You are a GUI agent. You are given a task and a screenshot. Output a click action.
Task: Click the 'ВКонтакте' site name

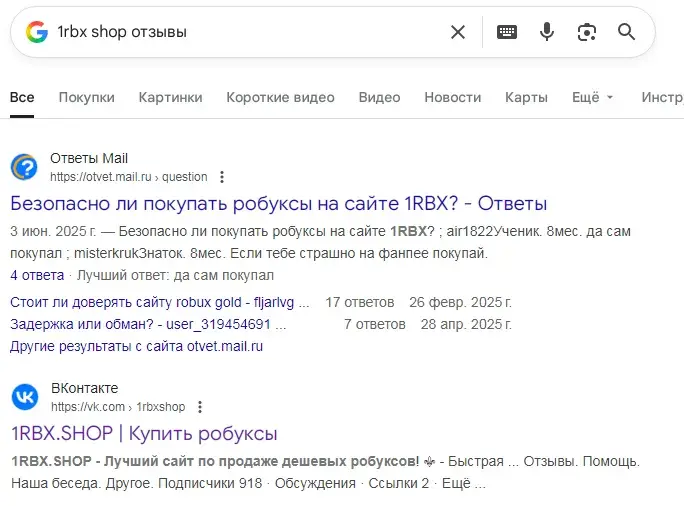click(85, 388)
